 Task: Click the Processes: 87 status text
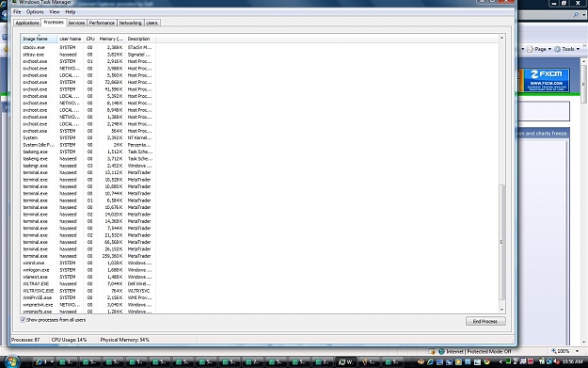point(25,340)
